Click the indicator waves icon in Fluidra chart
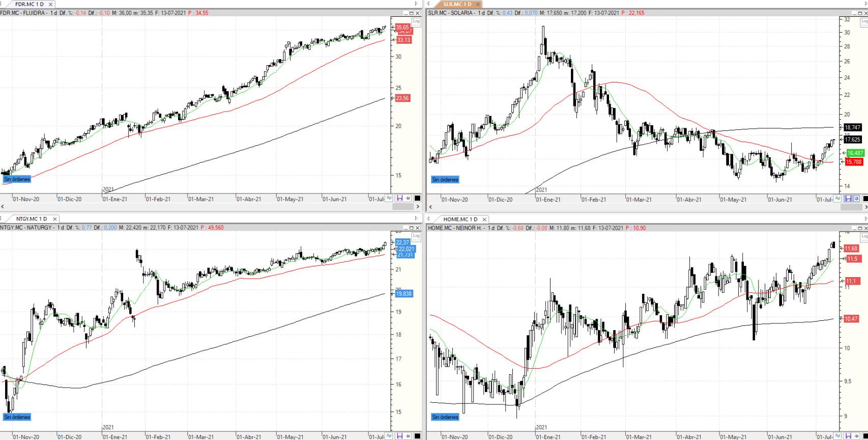Viewport: 868px width, 440px height. point(389,198)
